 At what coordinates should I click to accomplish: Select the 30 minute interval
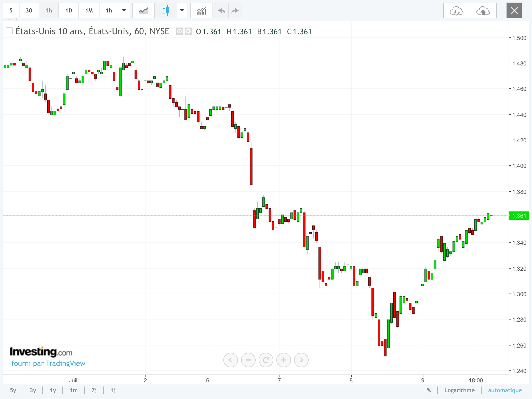click(29, 11)
